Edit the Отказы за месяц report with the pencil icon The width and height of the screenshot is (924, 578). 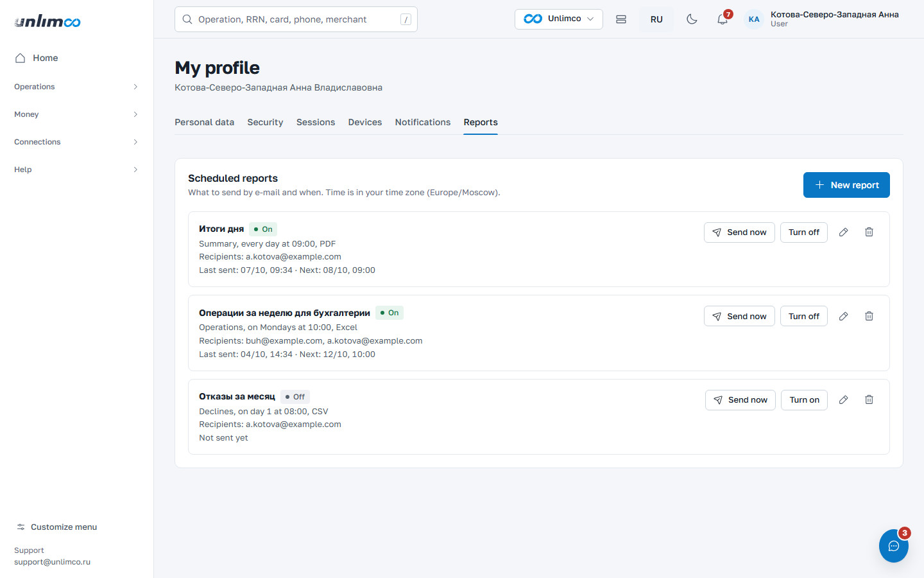coord(844,400)
